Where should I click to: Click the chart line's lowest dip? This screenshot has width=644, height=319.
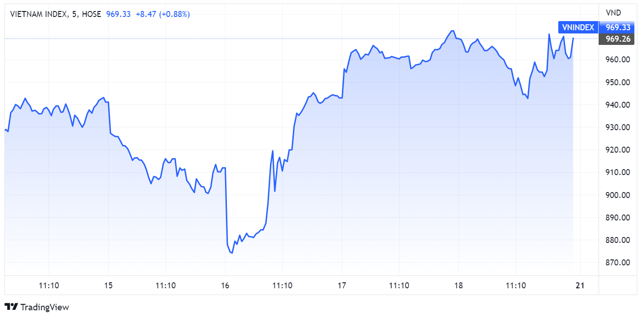point(231,253)
